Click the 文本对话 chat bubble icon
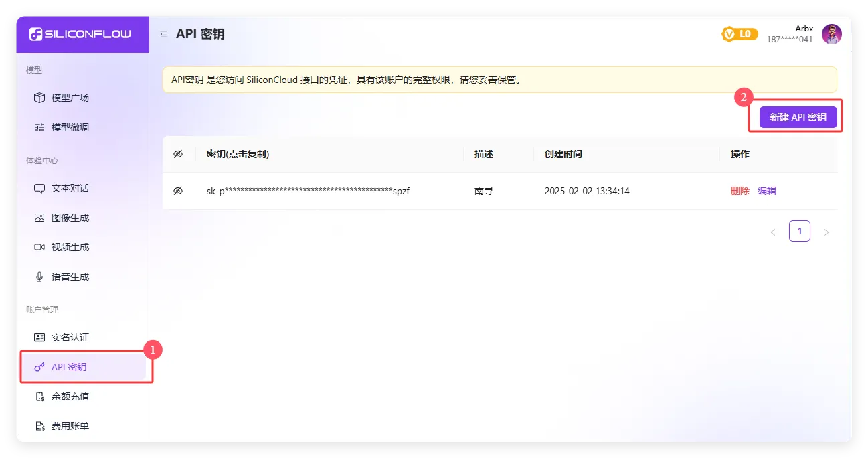 (39, 188)
